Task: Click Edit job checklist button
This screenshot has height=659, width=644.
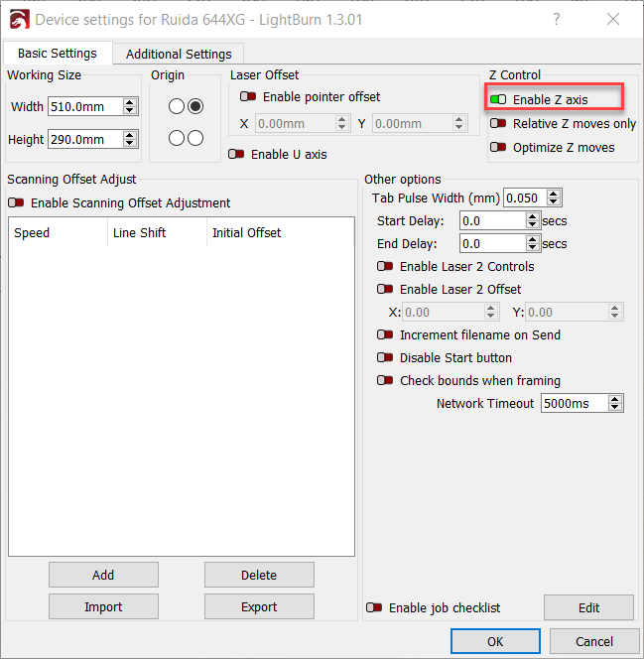Action: (x=588, y=607)
